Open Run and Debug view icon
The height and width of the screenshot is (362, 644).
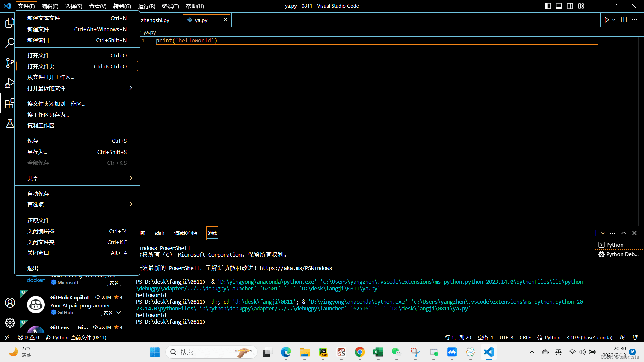pos(10,83)
